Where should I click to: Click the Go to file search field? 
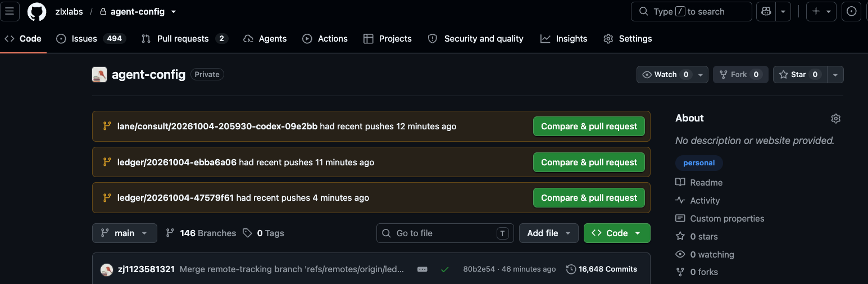(x=445, y=233)
